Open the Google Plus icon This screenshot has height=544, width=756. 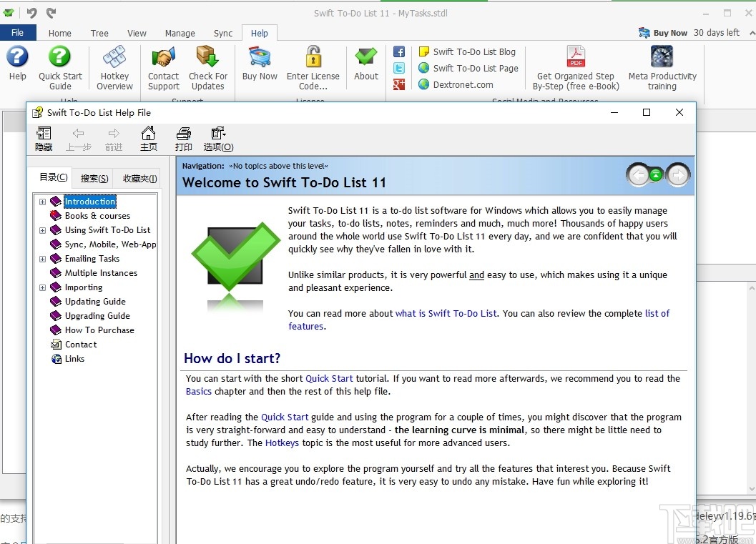click(x=398, y=84)
